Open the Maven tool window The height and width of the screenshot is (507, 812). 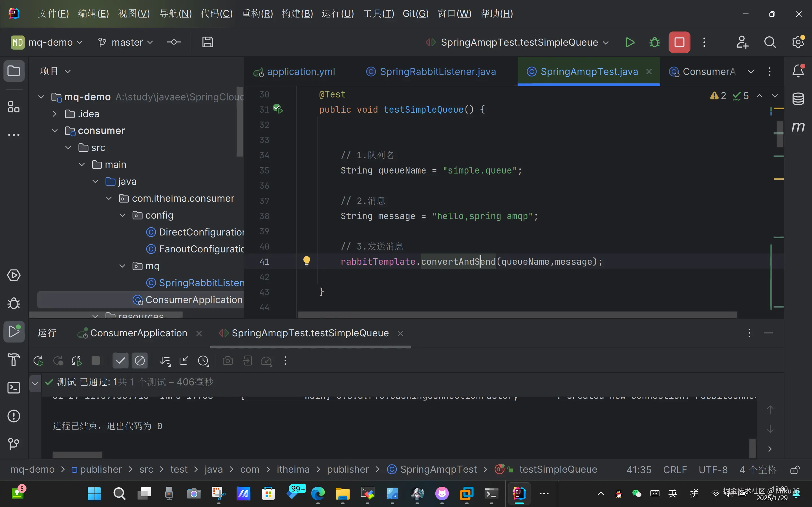[x=798, y=127]
